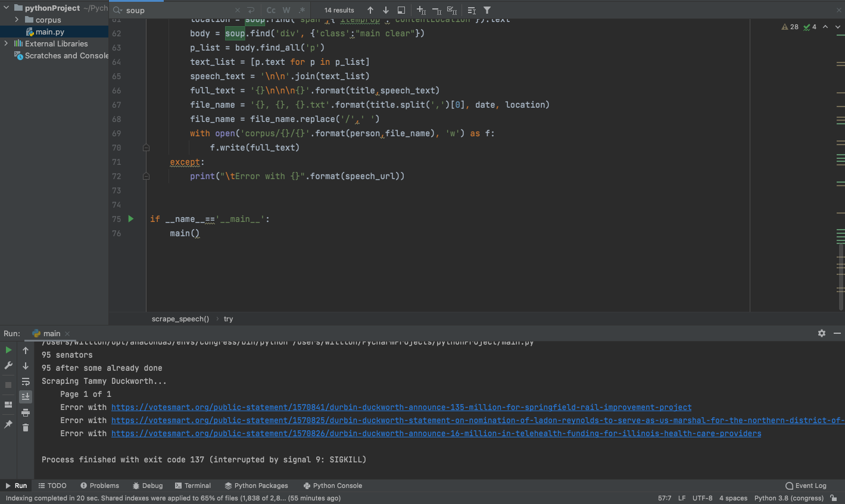
Task: Click the Print console output icon
Action: click(26, 412)
